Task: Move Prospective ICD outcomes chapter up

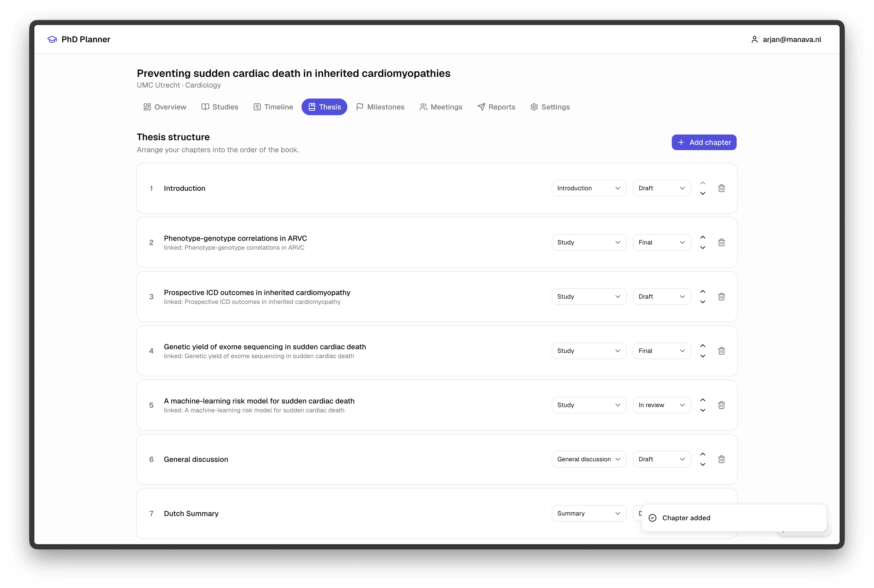Action: pos(703,291)
